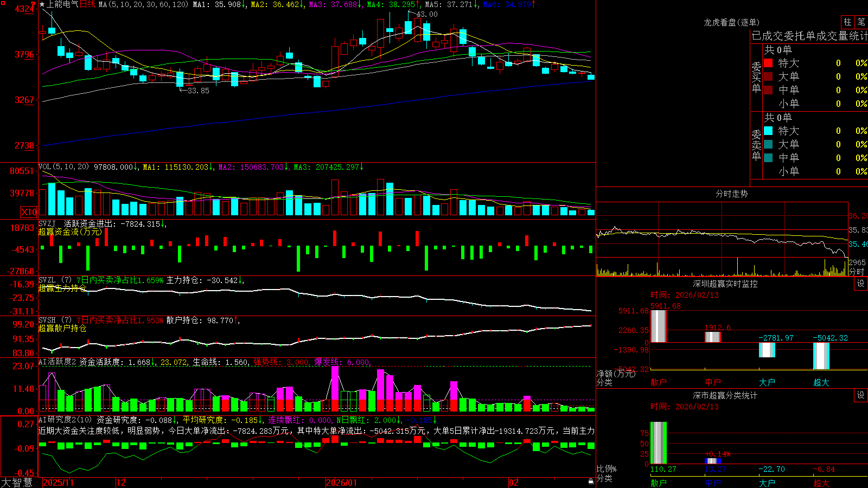The image size is (868, 488).
Task: Select the SVZJ indicator label
Action: pos(47,223)
